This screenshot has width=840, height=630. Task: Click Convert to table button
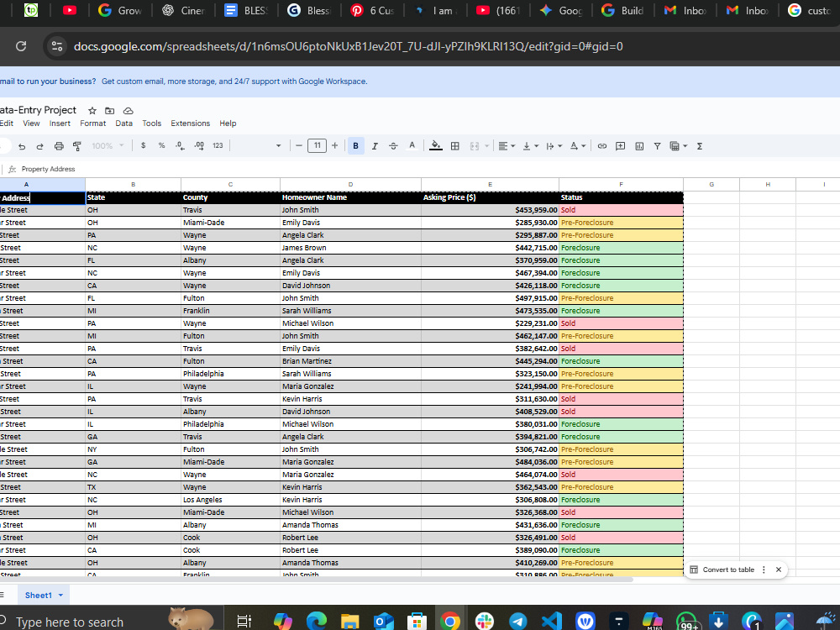pos(722,570)
